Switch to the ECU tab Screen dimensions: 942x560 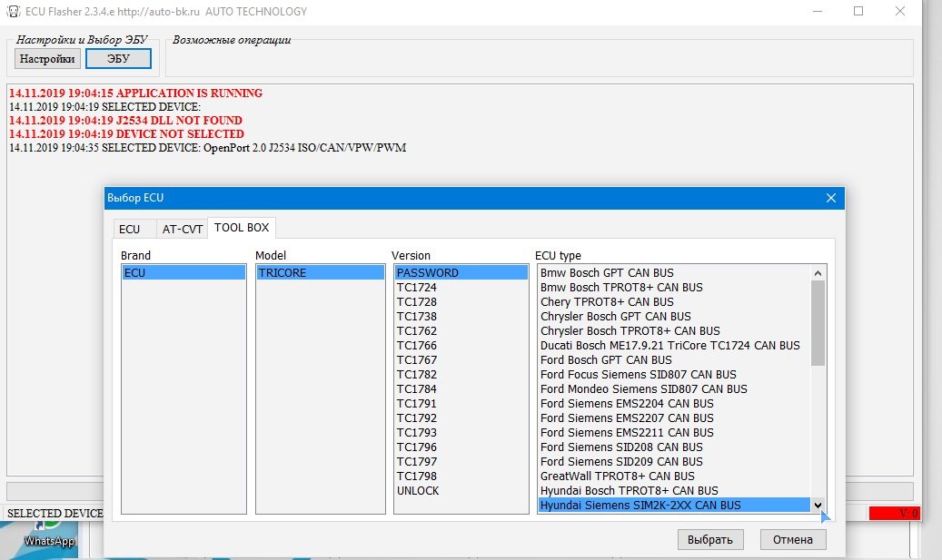pos(129,230)
